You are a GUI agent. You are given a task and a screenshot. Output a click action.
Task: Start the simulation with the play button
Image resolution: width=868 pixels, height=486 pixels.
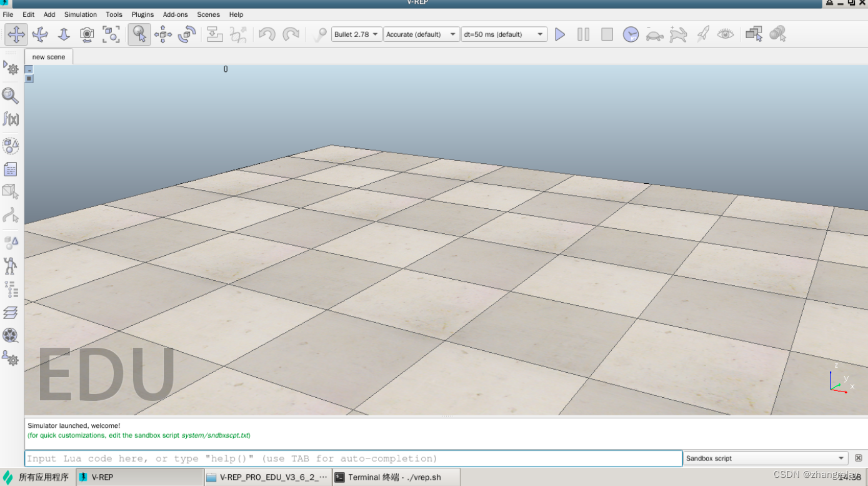560,34
